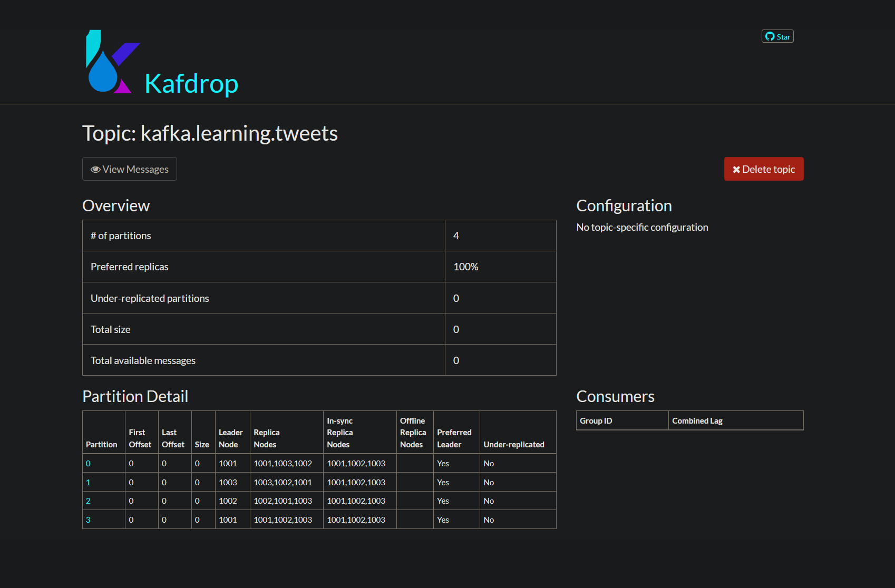Click the 'Topic: kafka.learning.tweets' heading
This screenshot has height=588, width=895.
210,133
